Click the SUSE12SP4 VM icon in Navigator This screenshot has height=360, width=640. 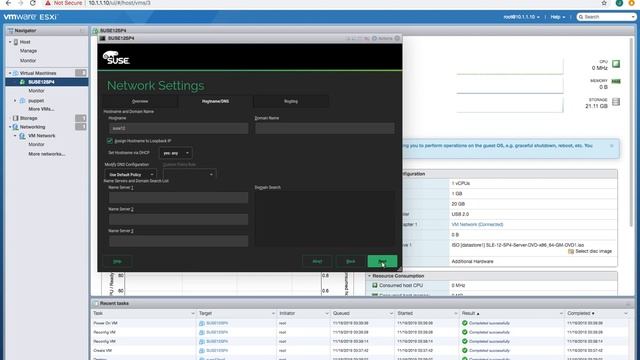[x=22, y=82]
